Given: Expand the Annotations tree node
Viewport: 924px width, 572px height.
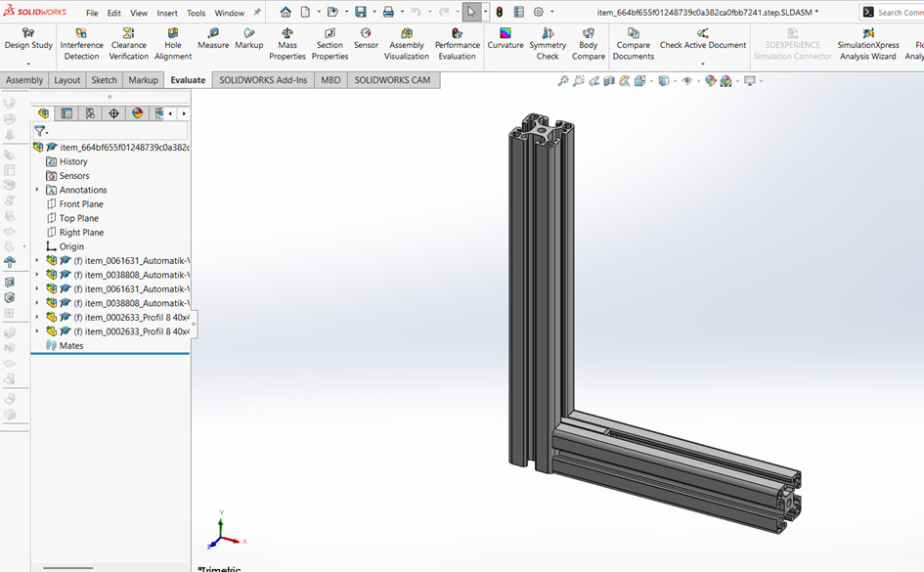Looking at the screenshot, I should [x=37, y=190].
